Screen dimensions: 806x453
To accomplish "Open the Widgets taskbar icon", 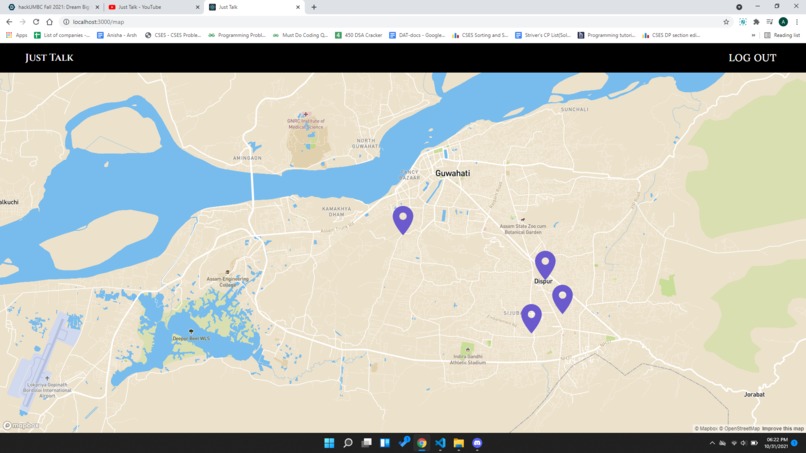I will tap(385, 443).
